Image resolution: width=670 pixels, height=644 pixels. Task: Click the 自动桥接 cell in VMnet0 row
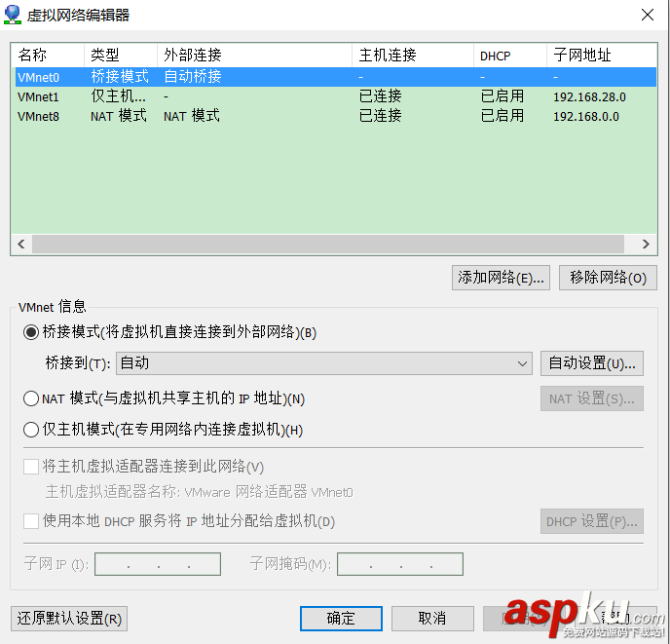pos(193,77)
